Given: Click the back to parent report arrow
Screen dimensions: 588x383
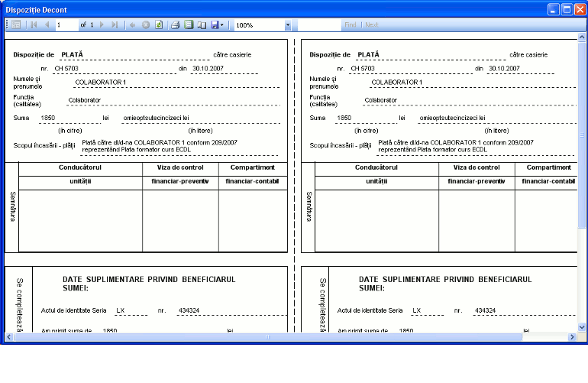Looking at the screenshot, I should click(x=132, y=24).
